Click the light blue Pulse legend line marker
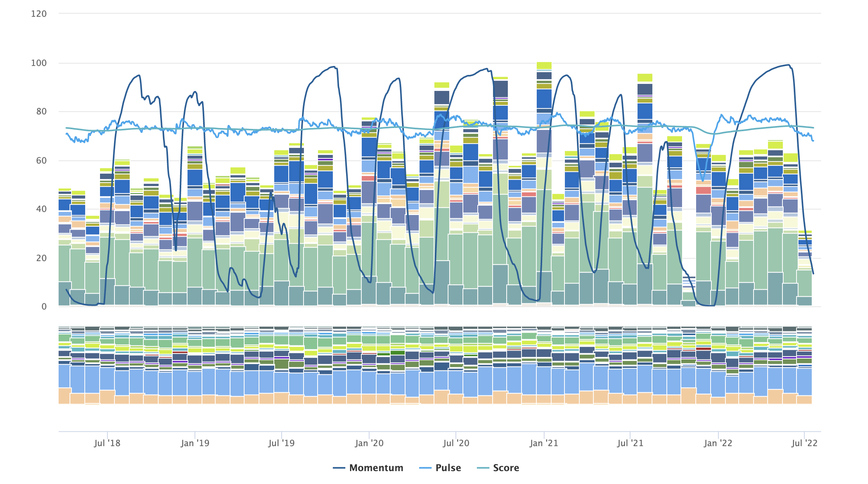The width and height of the screenshot is (868, 484). [x=425, y=468]
